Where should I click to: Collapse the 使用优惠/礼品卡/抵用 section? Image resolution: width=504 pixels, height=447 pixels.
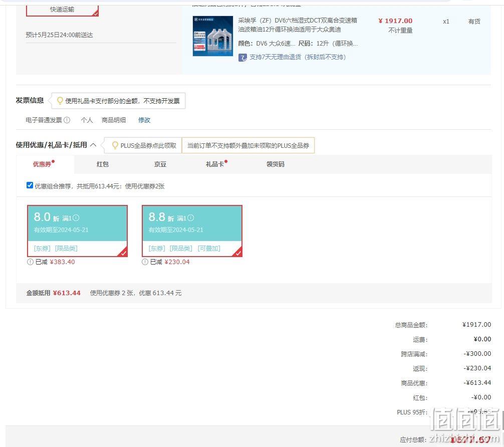pyautogui.click(x=93, y=145)
